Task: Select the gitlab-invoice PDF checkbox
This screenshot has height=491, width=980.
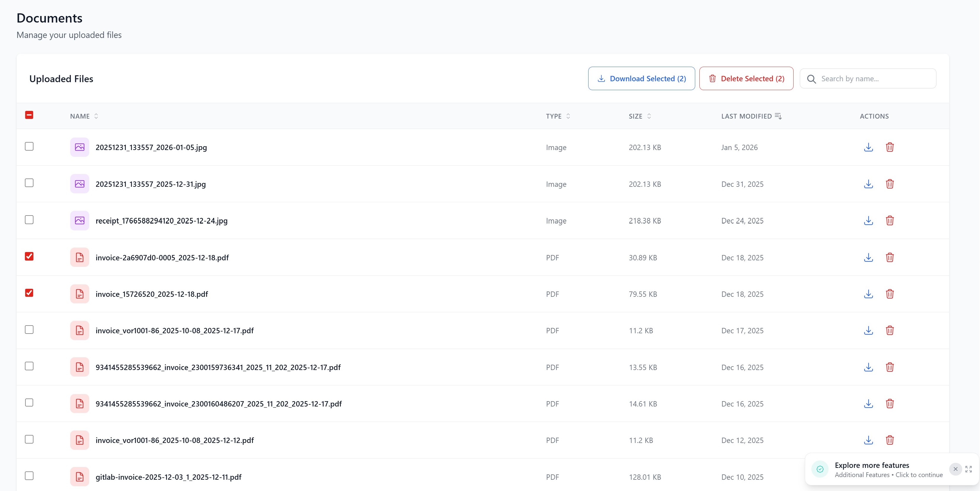Action: coord(29,476)
